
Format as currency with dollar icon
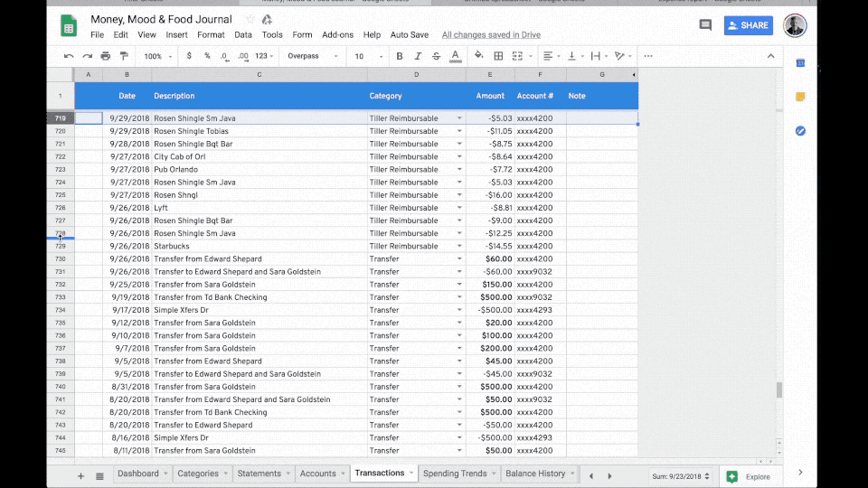[x=189, y=56]
